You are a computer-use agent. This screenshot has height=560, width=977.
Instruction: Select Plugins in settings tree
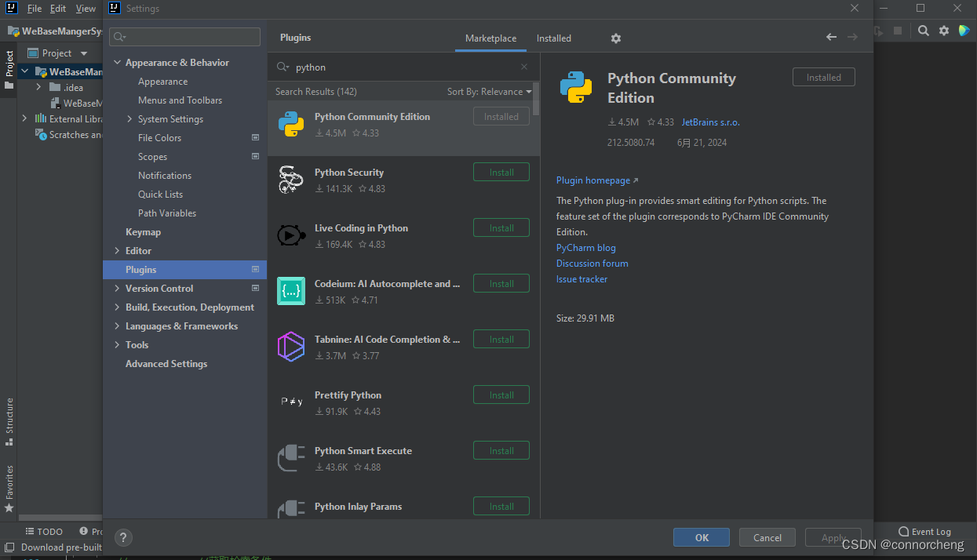tap(184, 270)
